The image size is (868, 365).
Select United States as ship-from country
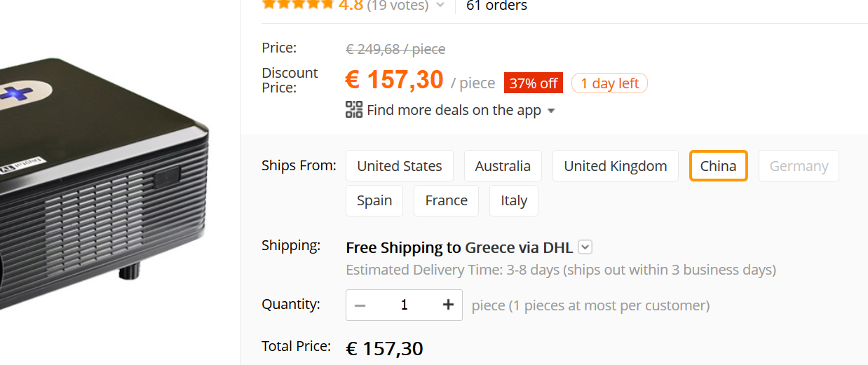(400, 166)
